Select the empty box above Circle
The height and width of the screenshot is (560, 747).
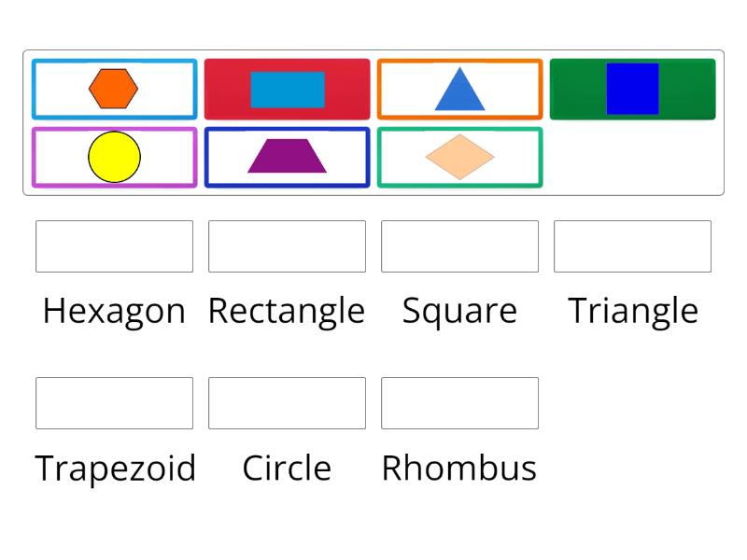(x=287, y=403)
